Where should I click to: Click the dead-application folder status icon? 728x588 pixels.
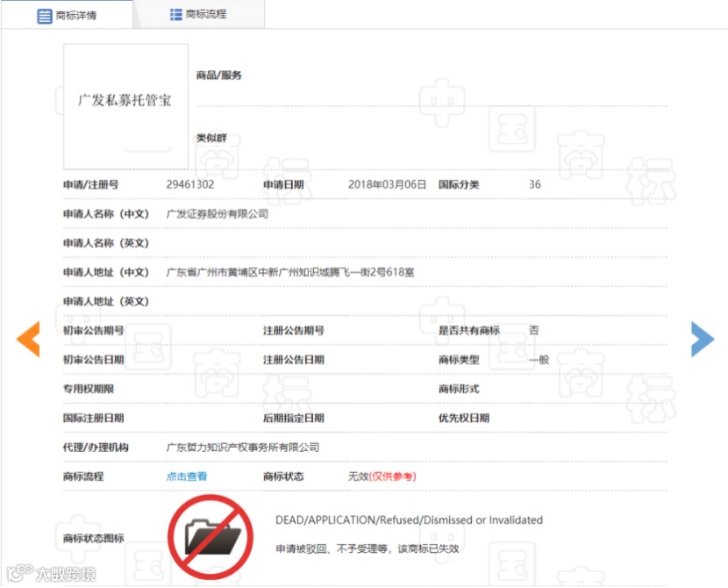211,537
